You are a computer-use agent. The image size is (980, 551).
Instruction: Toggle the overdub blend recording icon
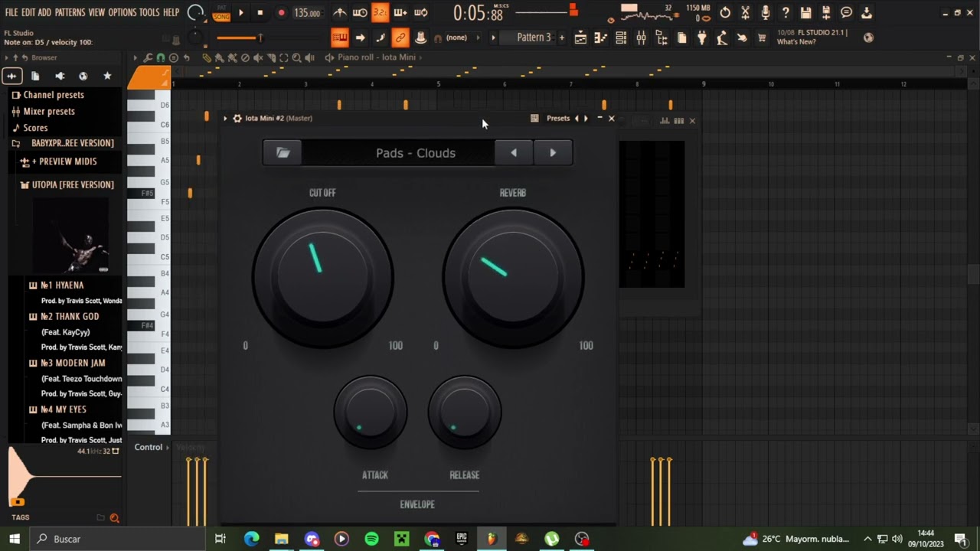click(x=400, y=12)
